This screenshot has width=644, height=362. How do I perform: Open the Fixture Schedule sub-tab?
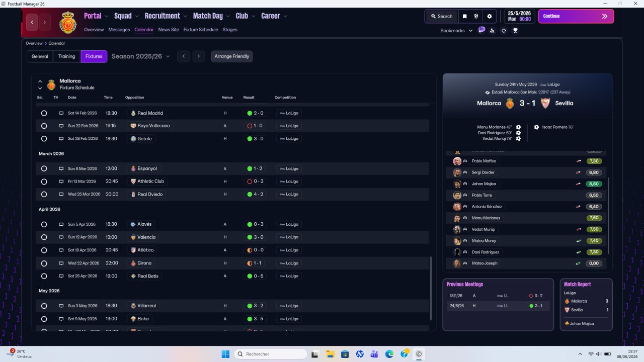point(201,30)
